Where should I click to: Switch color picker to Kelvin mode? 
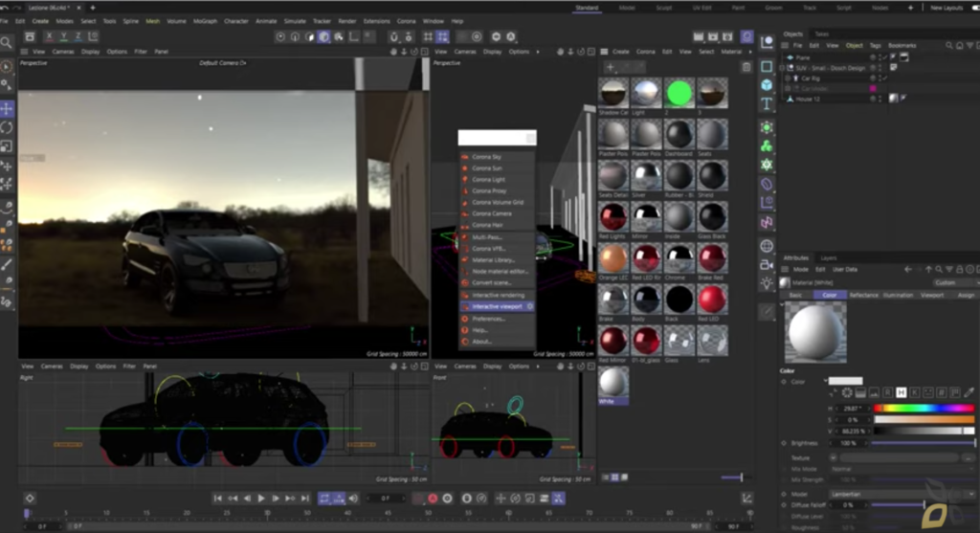915,392
